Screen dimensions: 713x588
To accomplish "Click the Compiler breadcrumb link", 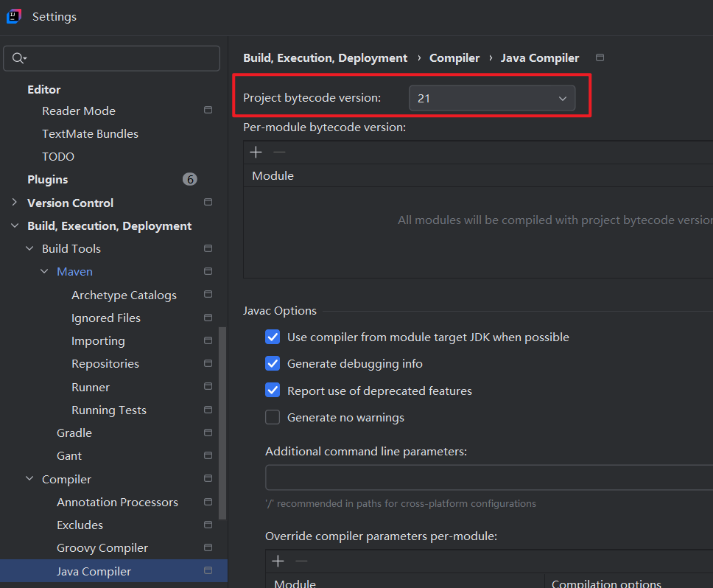I will tap(454, 58).
